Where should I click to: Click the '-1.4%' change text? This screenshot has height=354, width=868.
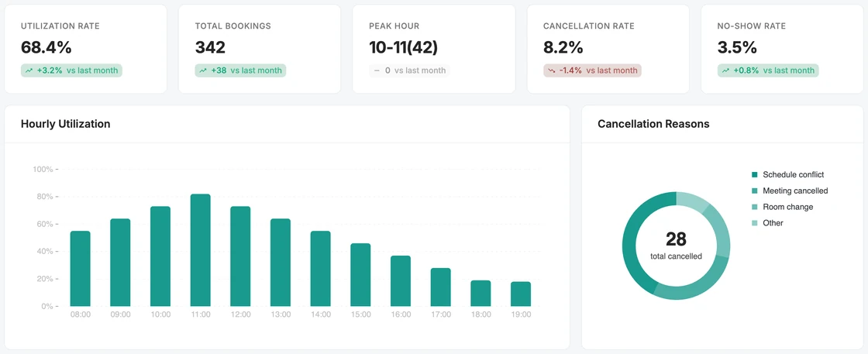pos(570,70)
